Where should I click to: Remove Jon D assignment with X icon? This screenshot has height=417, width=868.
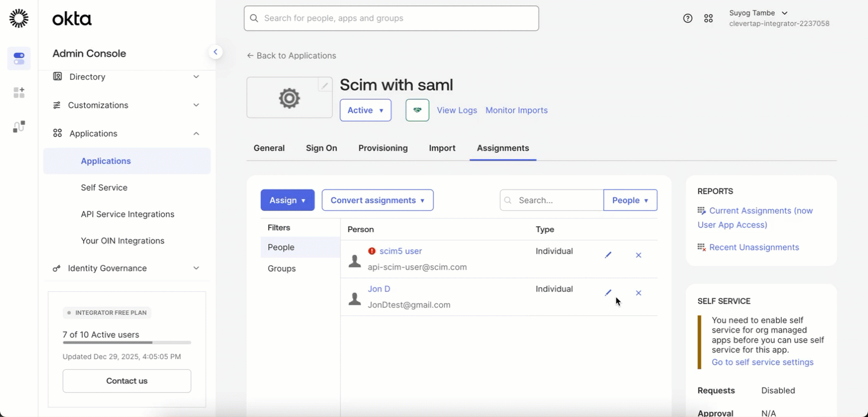(x=638, y=293)
